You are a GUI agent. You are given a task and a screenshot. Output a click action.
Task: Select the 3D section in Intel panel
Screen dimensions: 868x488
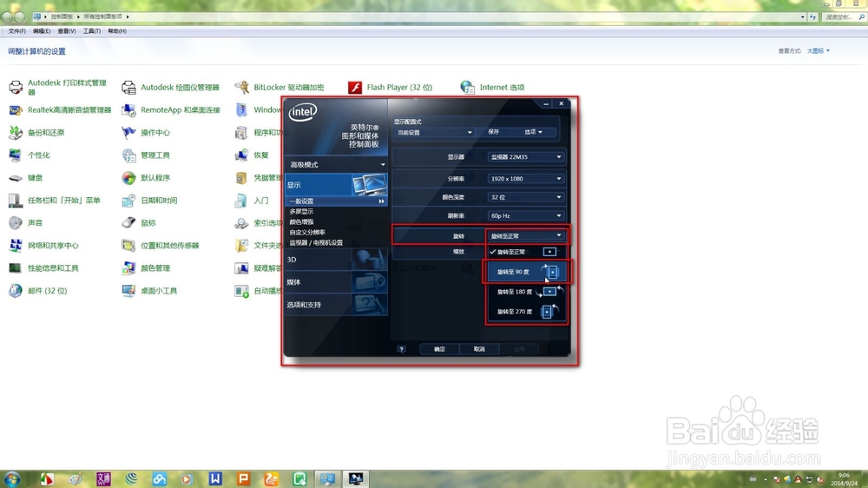336,260
